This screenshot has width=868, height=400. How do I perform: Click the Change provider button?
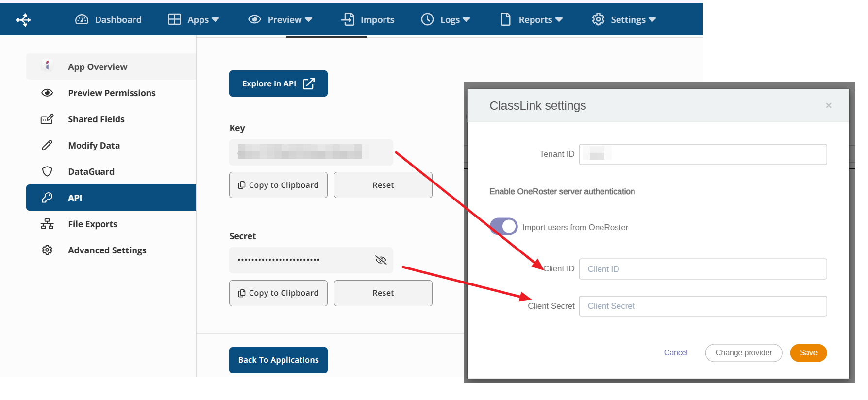click(x=743, y=353)
